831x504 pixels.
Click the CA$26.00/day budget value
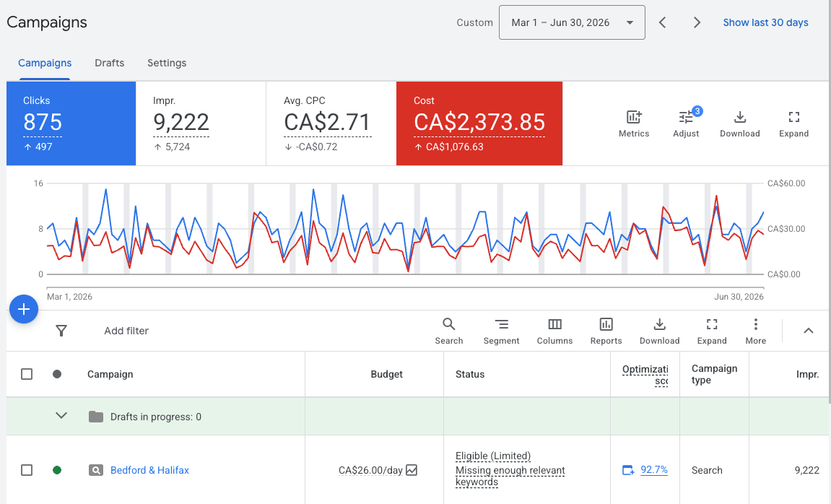click(x=370, y=470)
